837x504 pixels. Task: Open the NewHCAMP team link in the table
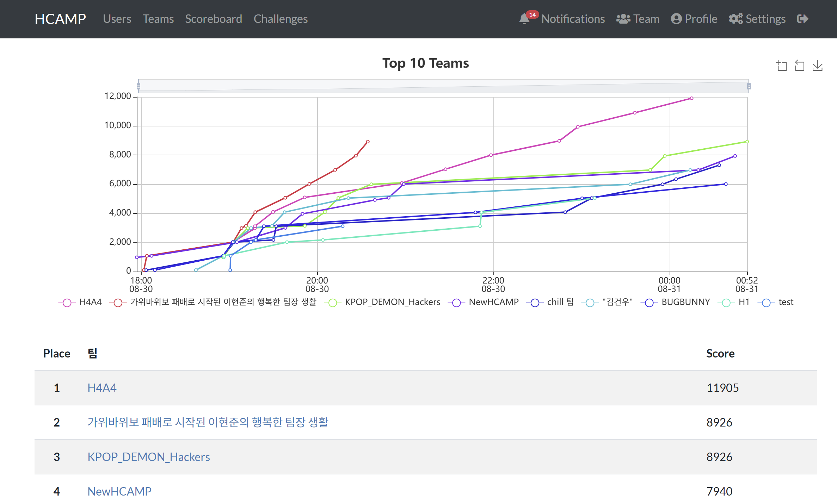point(119,491)
